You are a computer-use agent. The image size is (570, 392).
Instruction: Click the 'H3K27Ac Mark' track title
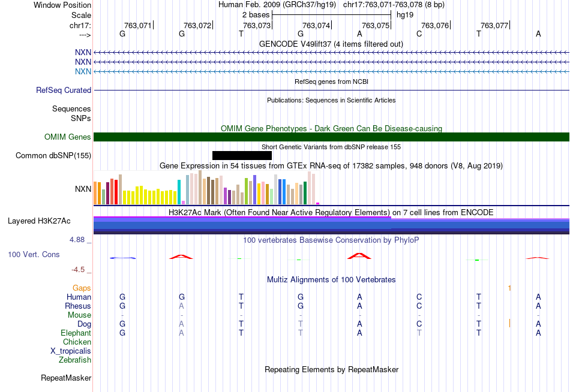331,213
